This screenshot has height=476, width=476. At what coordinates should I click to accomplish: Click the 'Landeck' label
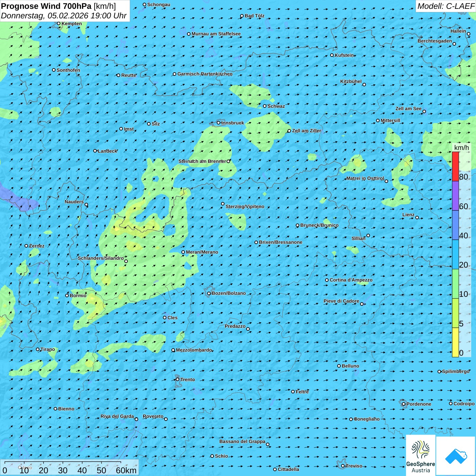coord(107,151)
